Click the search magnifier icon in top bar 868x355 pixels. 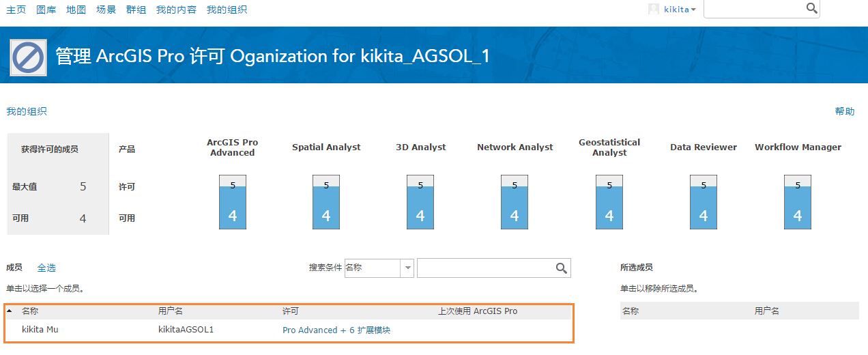(x=811, y=8)
